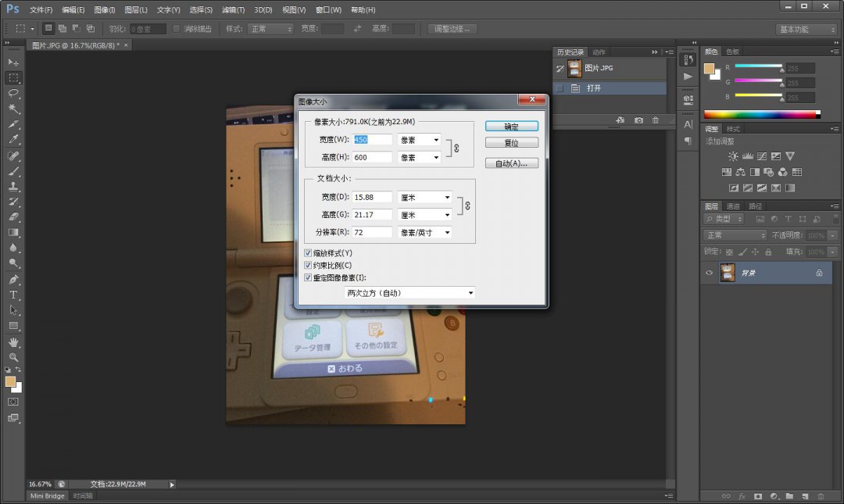This screenshot has height=504, width=844.
Task: Select the Move tool
Action: pos(13,63)
